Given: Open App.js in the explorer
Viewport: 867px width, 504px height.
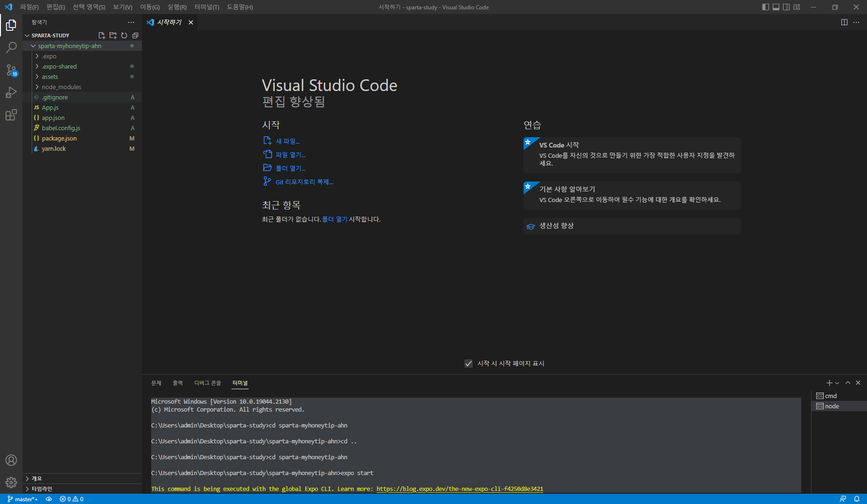Looking at the screenshot, I should click(82, 107).
